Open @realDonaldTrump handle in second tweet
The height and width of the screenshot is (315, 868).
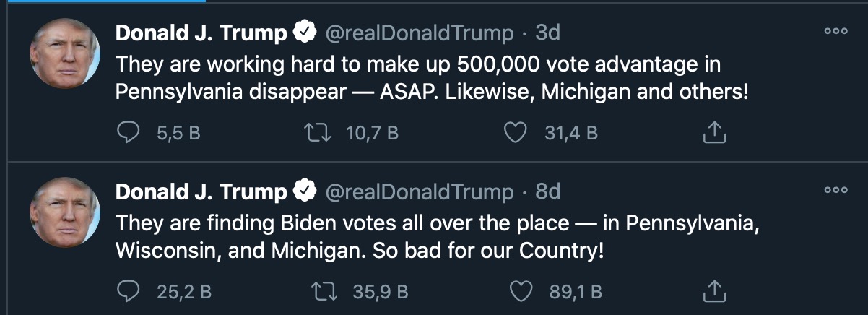click(420, 192)
